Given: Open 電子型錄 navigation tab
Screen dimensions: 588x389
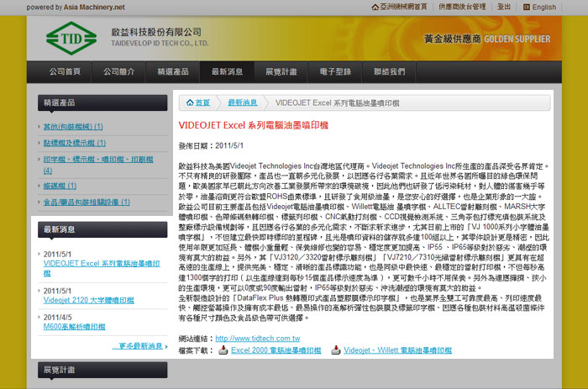Looking at the screenshot, I should (x=335, y=71).
